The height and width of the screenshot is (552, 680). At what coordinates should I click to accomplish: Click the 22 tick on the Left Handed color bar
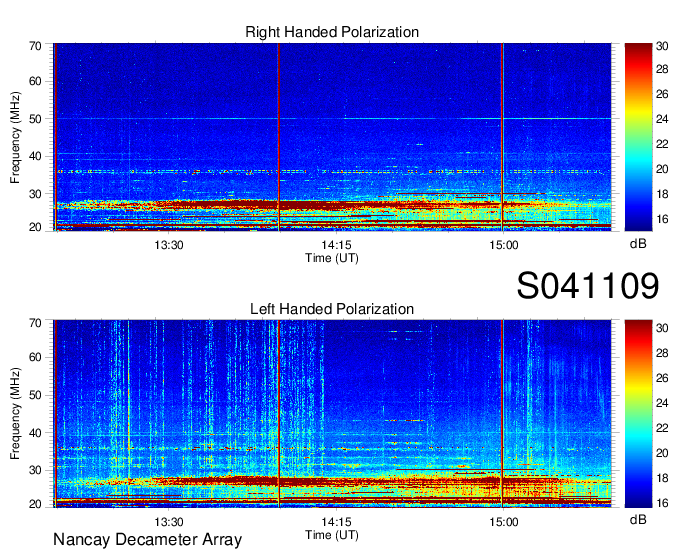pos(662,428)
